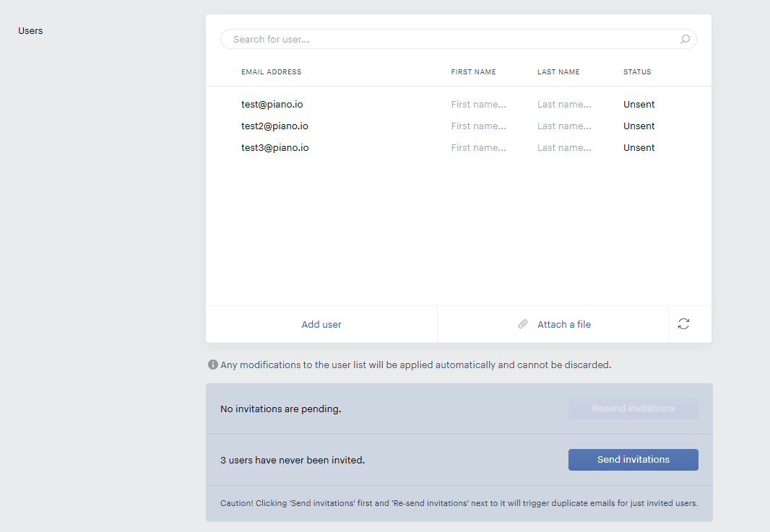
Task: Click the LAST NAME column header
Action: (558, 72)
